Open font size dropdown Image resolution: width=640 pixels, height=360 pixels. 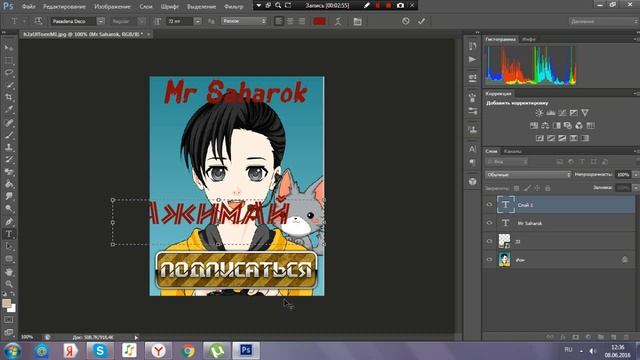(197, 21)
